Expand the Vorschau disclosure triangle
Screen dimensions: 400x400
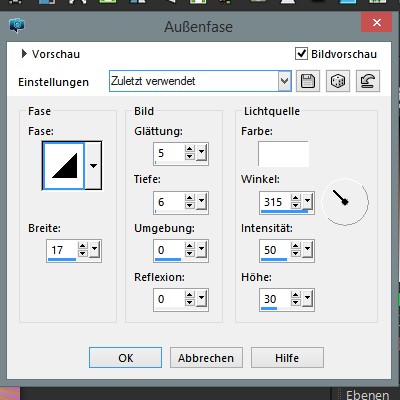click(24, 54)
